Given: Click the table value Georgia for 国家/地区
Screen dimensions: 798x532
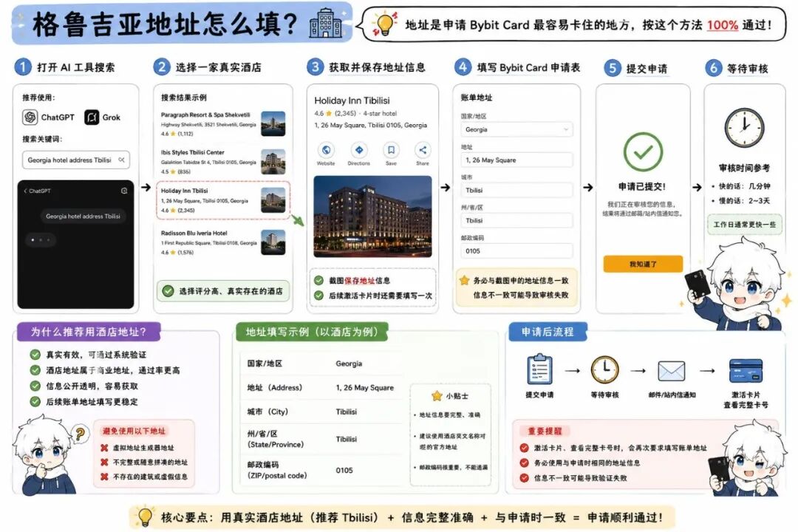Looking at the screenshot, I should click(349, 364).
